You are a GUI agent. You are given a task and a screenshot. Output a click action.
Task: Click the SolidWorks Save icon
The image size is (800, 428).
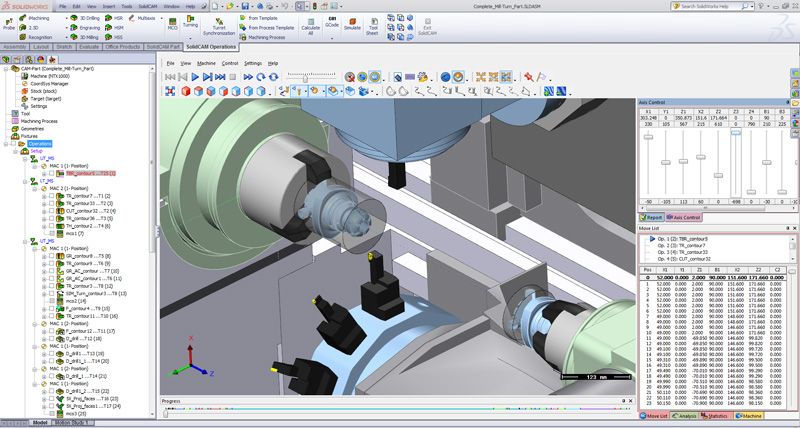pyautogui.click(x=245, y=6)
